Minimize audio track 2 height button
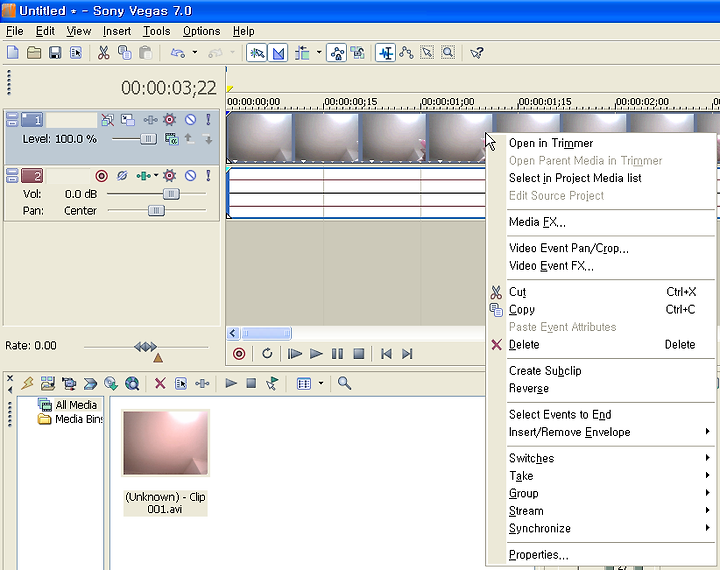 tap(12, 172)
